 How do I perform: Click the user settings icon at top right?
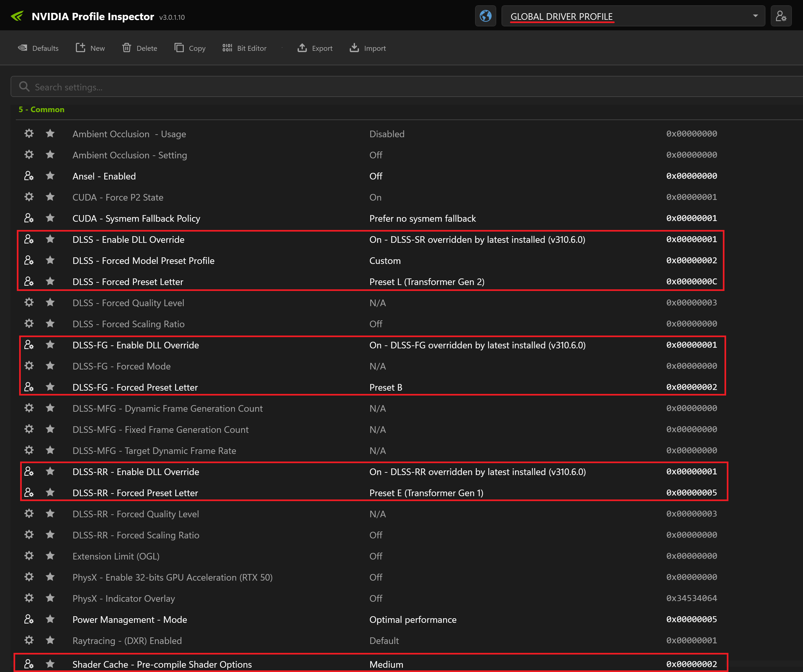pyautogui.click(x=781, y=16)
